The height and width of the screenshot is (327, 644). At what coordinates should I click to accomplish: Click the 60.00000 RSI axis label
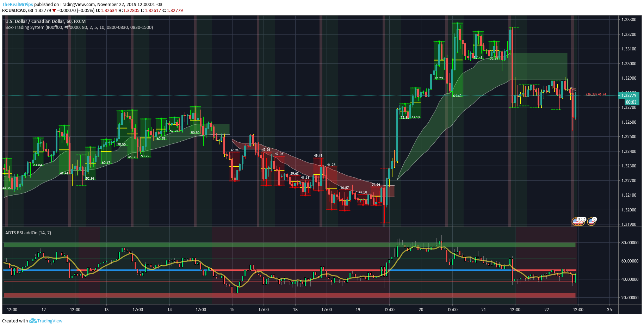(x=630, y=261)
